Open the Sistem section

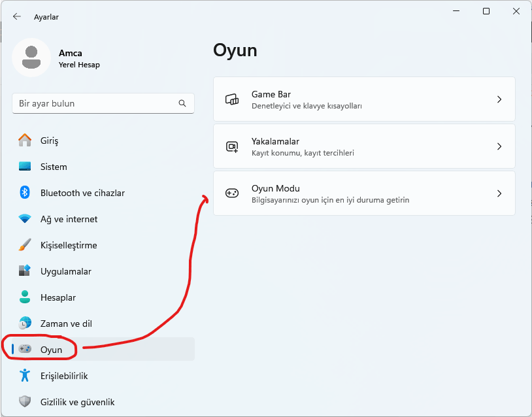tap(103, 166)
